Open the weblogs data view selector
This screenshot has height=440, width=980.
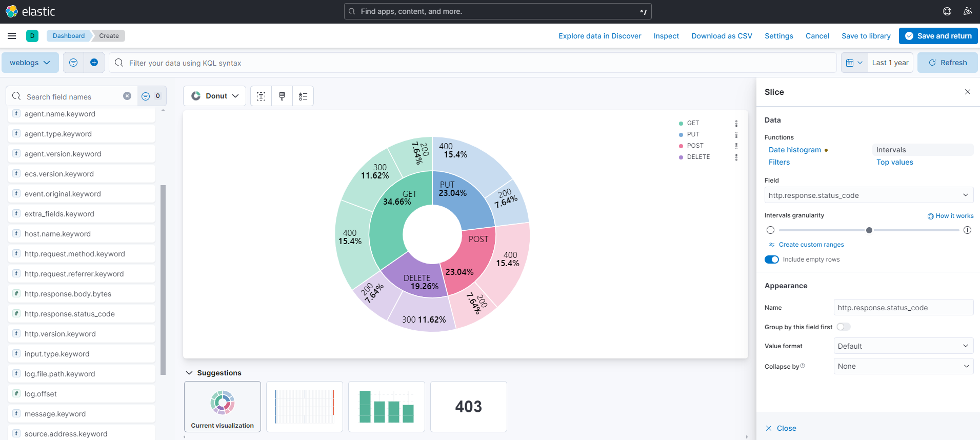point(30,63)
